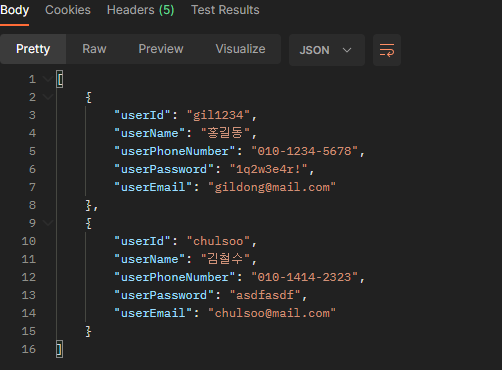Screen dimensions: 502x370
Task: Open the JSON format dropdown
Action: point(327,50)
